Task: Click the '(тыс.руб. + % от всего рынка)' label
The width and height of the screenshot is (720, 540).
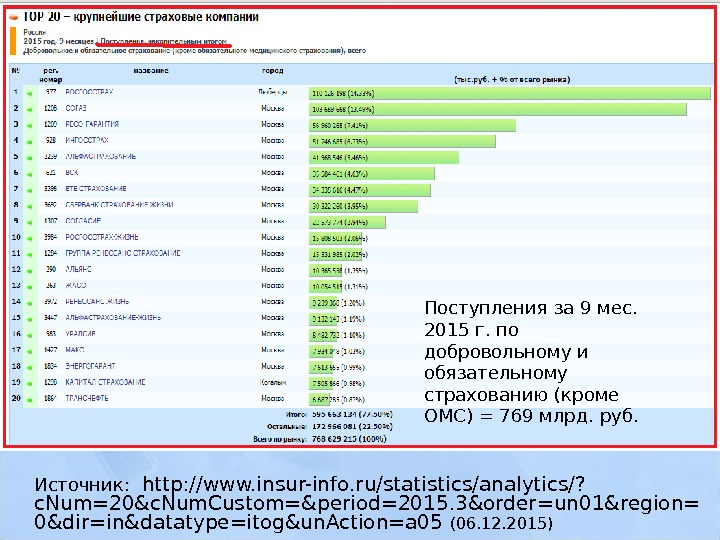Action: tap(512, 79)
